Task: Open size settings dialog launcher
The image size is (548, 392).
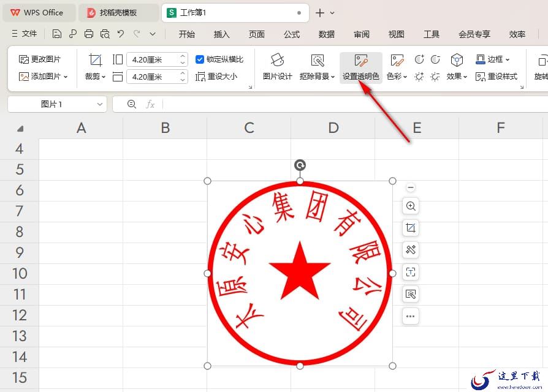Action: pyautogui.click(x=250, y=87)
